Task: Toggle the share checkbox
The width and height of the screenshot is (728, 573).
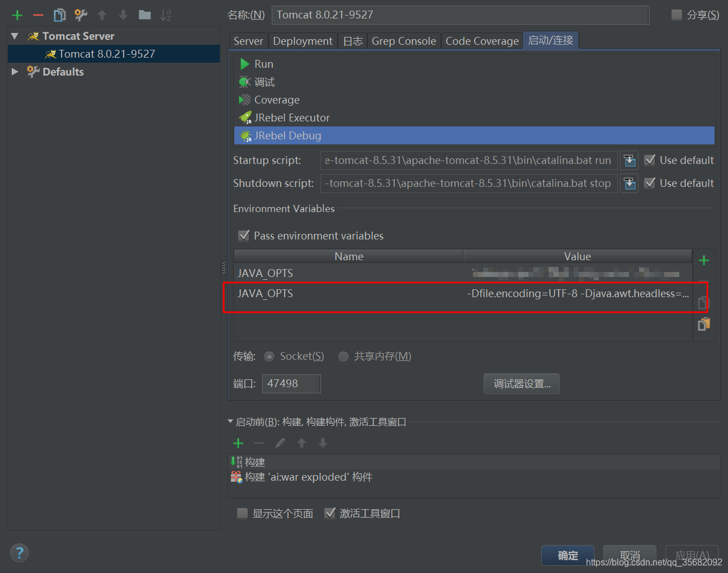Action: (x=677, y=15)
